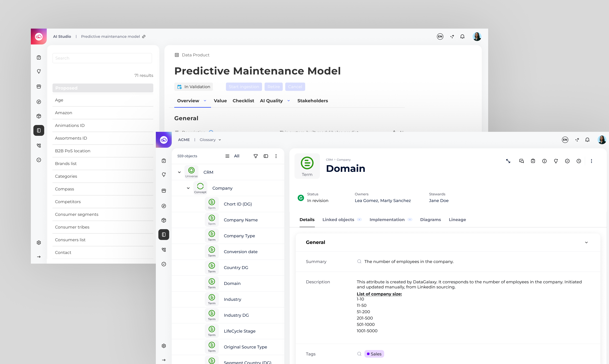Open the storefront icon in AI Studio sidebar

click(39, 87)
